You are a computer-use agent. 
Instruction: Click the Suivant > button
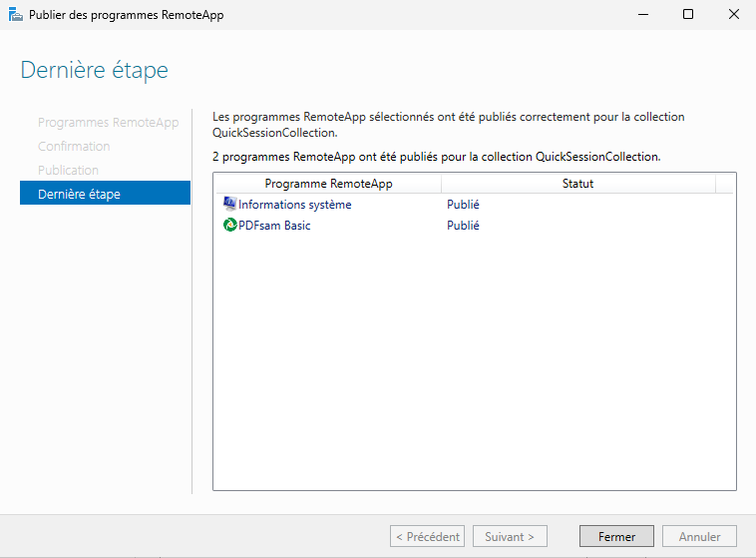(x=510, y=536)
